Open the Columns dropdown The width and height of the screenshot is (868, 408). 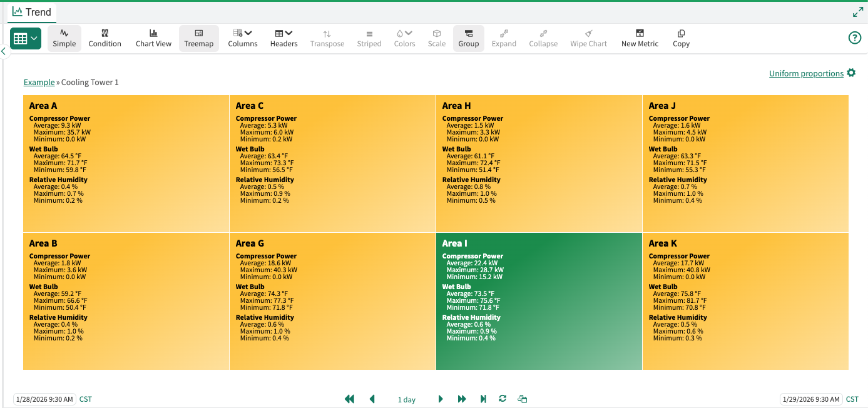tap(242, 38)
